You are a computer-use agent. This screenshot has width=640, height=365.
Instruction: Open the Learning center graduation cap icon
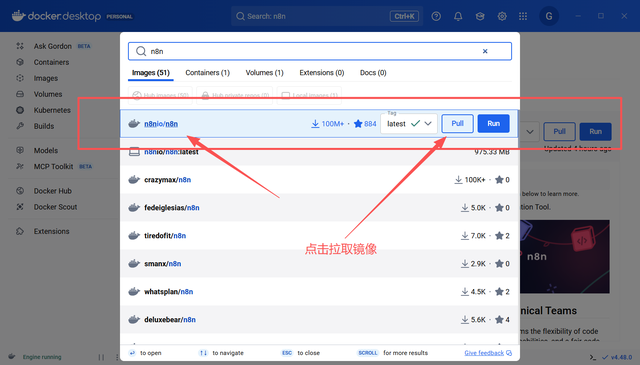(480, 16)
